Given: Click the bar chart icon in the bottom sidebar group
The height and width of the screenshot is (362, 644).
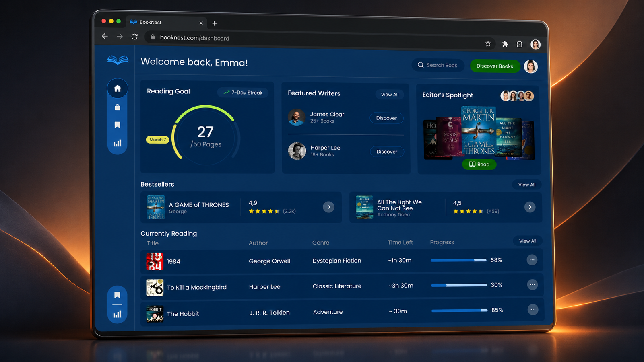Looking at the screenshot, I should click(x=117, y=314).
